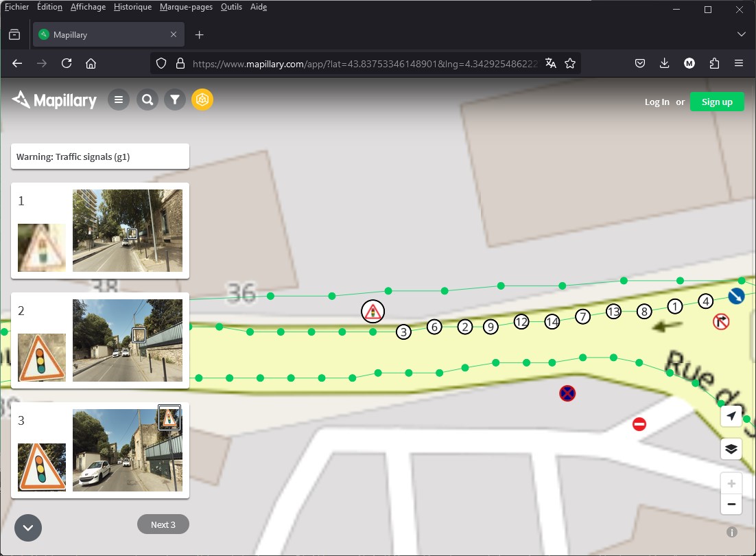Select the no right turn sign marker
This screenshot has height=556, width=756.
coord(721,322)
